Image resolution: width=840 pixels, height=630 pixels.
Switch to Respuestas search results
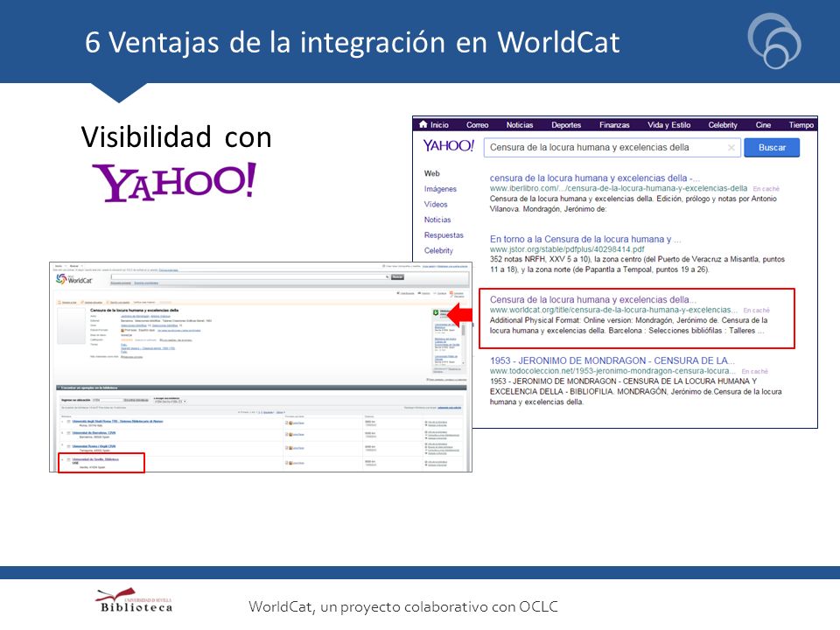(x=444, y=235)
